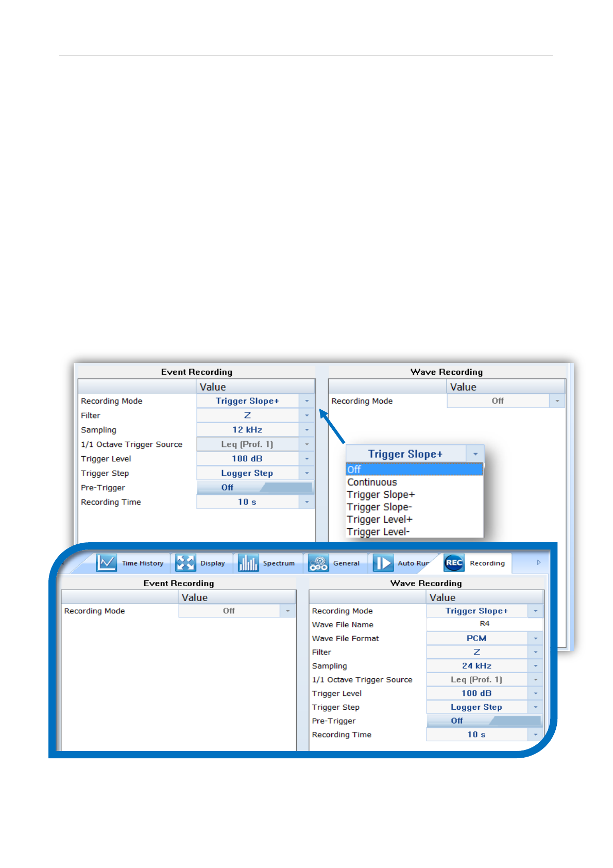Select Trigger Level+ in the dropdown list
This screenshot has width=613, height=868.
pos(414,520)
